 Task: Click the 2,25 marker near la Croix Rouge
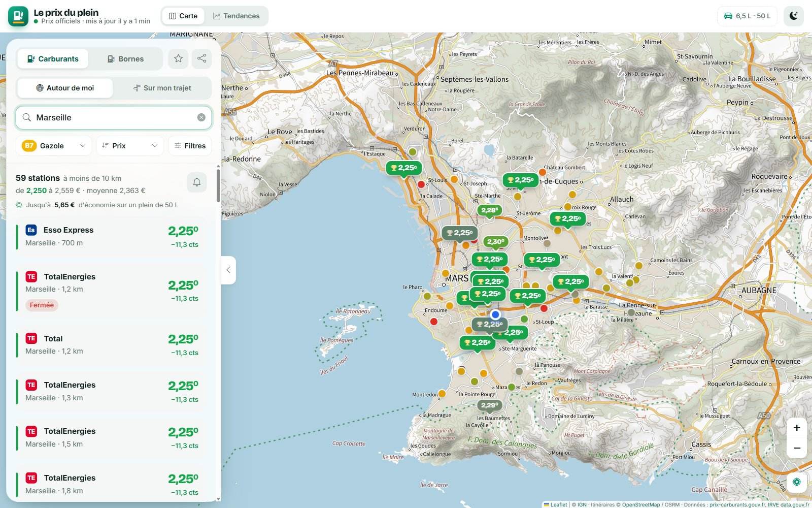pos(568,219)
